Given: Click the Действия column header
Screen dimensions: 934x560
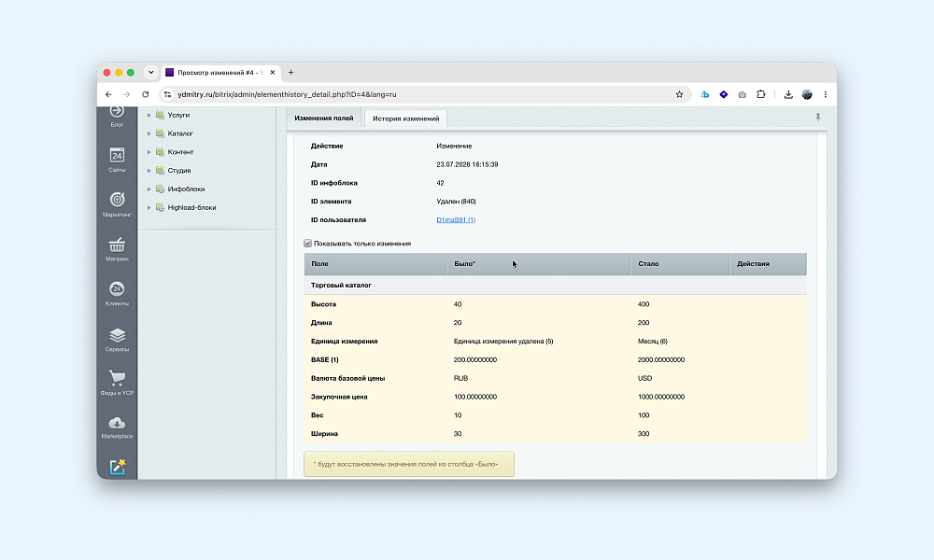Looking at the screenshot, I should [x=768, y=263].
